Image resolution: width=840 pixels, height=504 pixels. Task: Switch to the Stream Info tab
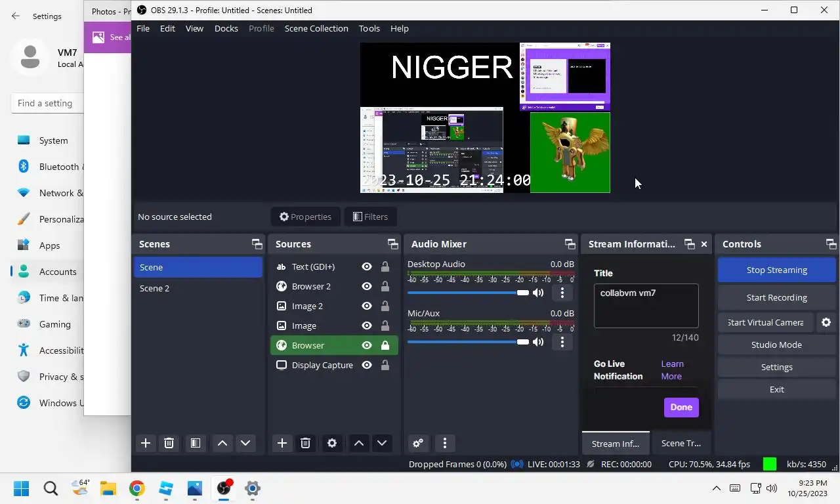(x=616, y=443)
